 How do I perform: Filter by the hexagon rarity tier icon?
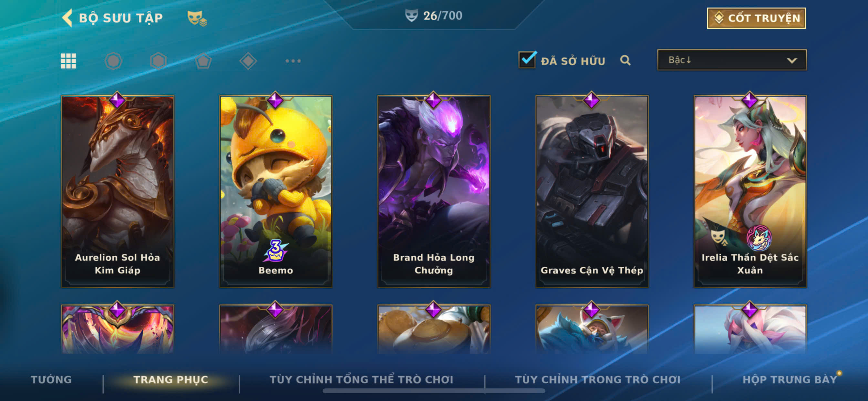tap(158, 61)
